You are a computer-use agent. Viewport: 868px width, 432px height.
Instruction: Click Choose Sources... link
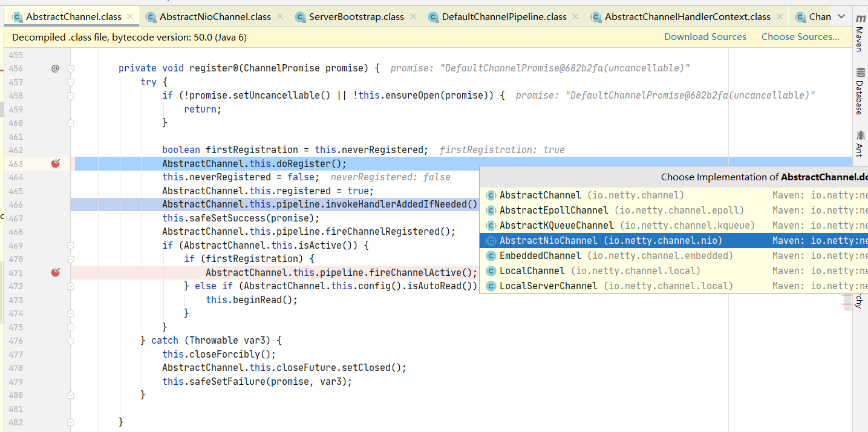click(x=800, y=37)
